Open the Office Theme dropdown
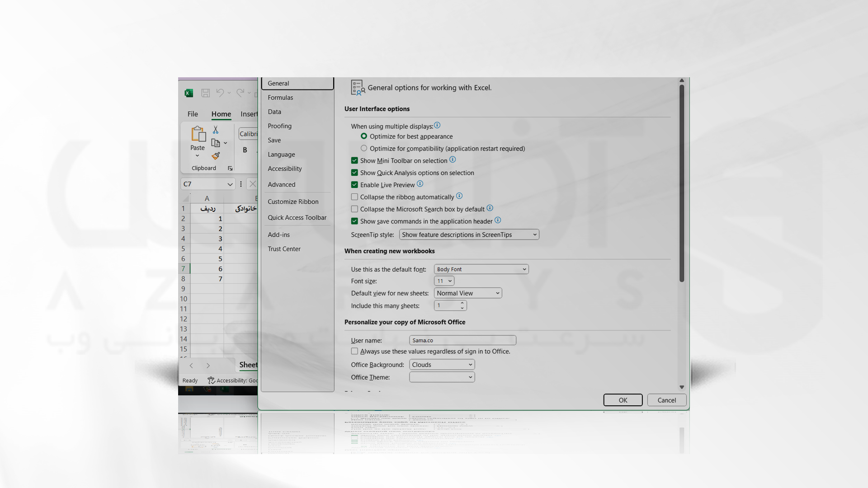The width and height of the screenshot is (868, 488). (442, 377)
